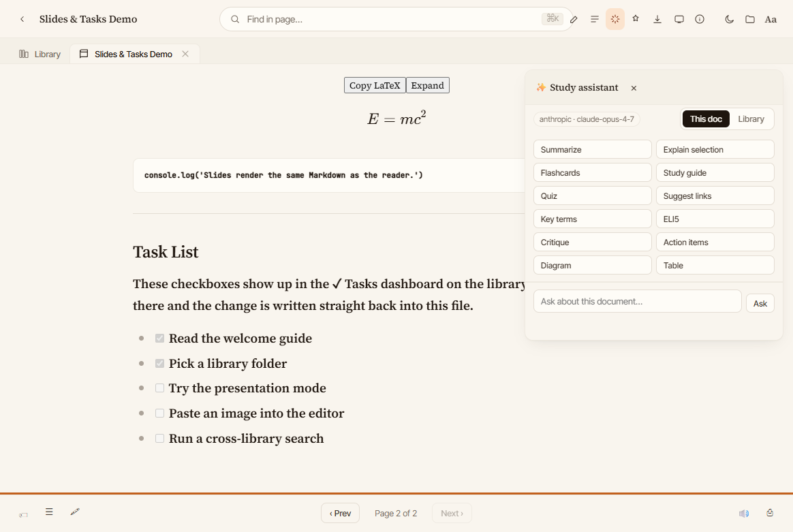Extract Key terms
Image resolution: width=793 pixels, height=532 pixels.
click(592, 219)
